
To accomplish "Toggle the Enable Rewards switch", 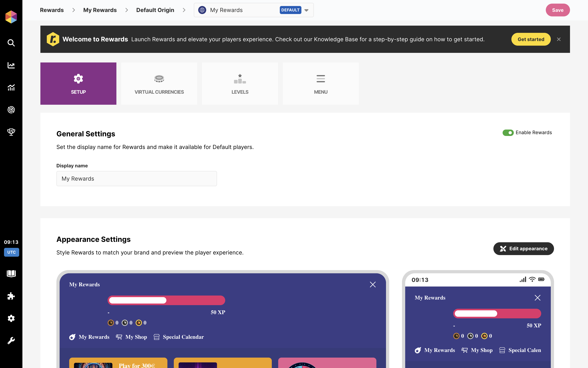I will coord(508,133).
